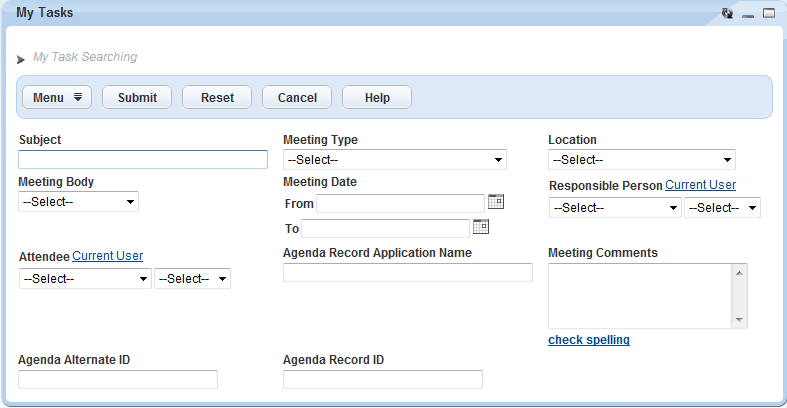
Task: Maximize the My Tasks panel
Action: (769, 14)
